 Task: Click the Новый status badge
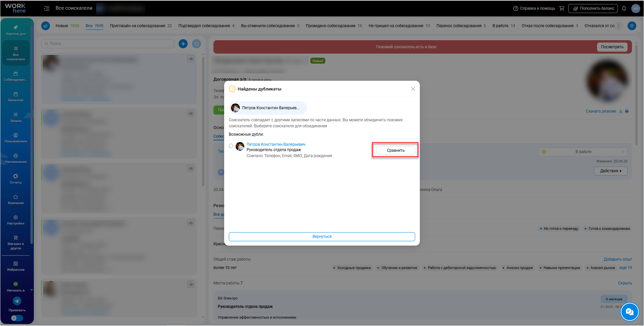(x=318, y=61)
